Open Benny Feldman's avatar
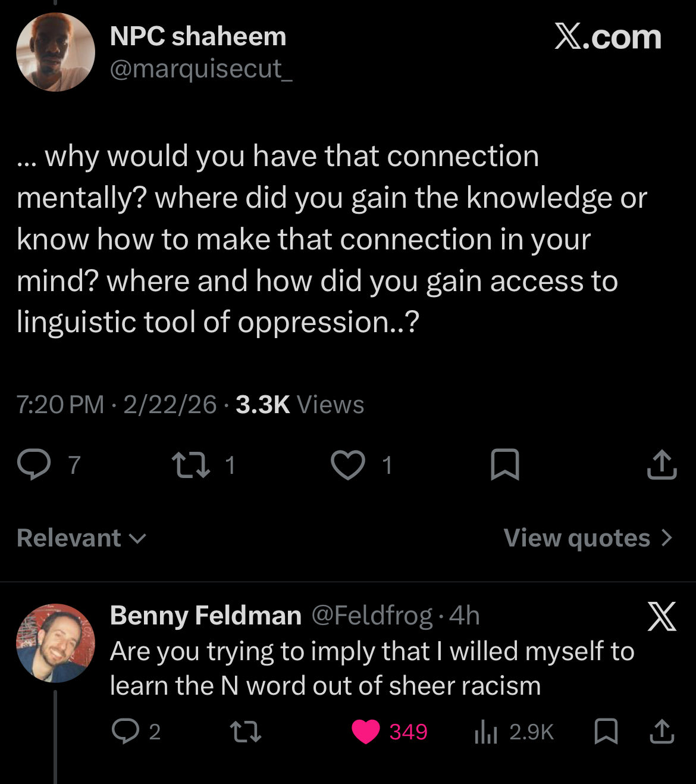Viewport: 696px width, 784px height. coord(55,643)
